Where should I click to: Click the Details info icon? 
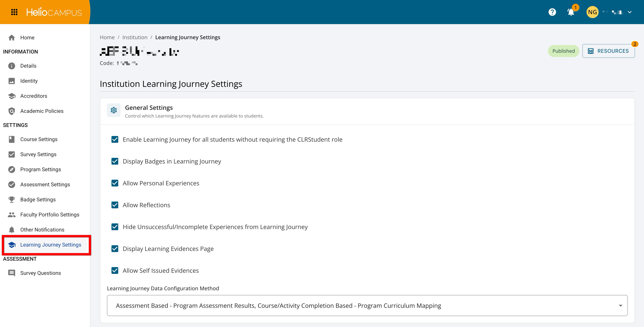[11, 66]
